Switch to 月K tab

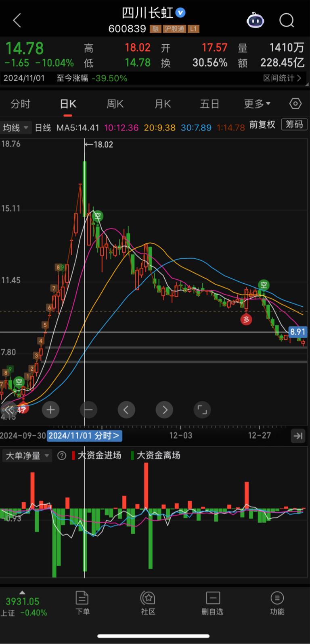(163, 104)
